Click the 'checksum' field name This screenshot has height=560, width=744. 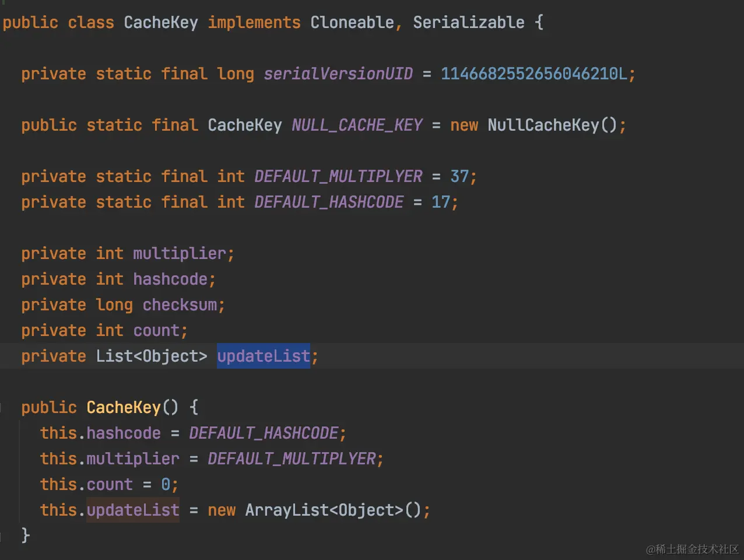click(x=180, y=305)
